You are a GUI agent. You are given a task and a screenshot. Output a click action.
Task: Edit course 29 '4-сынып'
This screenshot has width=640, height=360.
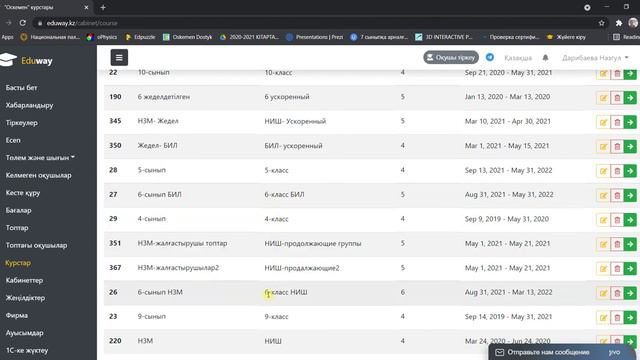pyautogui.click(x=603, y=220)
